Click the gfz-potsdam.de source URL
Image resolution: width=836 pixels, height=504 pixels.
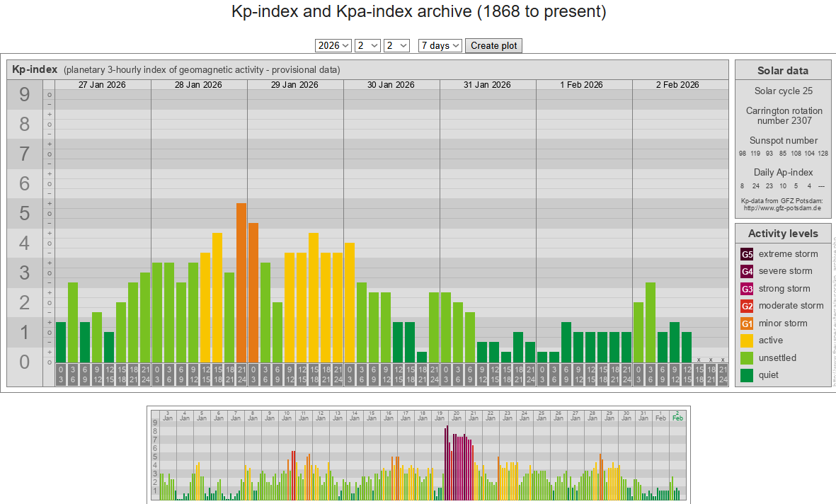[x=782, y=208]
